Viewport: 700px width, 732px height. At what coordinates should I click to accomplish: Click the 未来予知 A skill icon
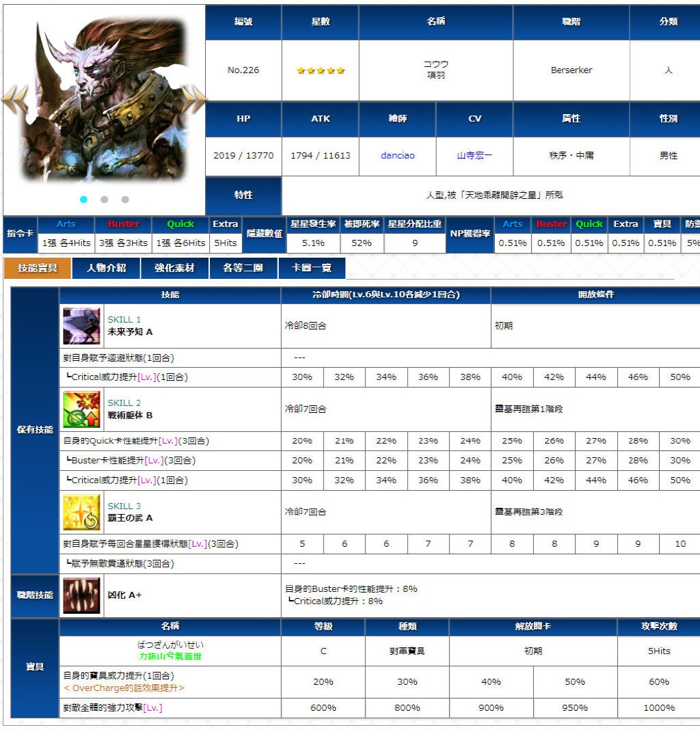(82, 326)
